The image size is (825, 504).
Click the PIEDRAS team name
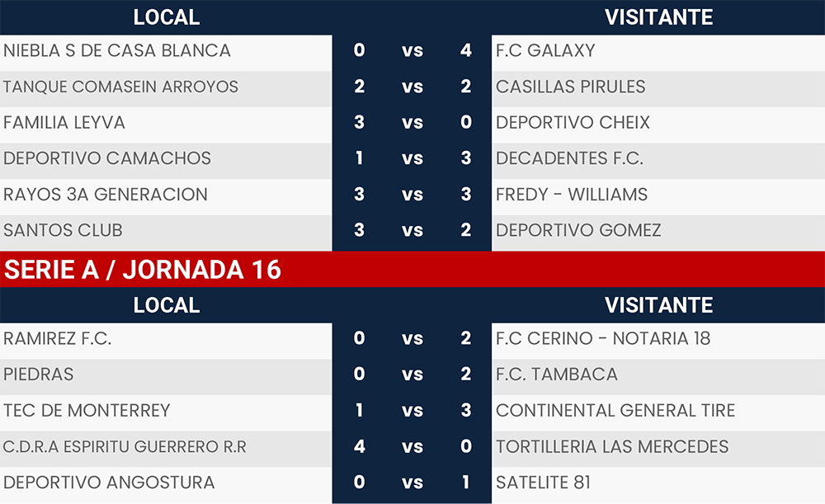[39, 374]
